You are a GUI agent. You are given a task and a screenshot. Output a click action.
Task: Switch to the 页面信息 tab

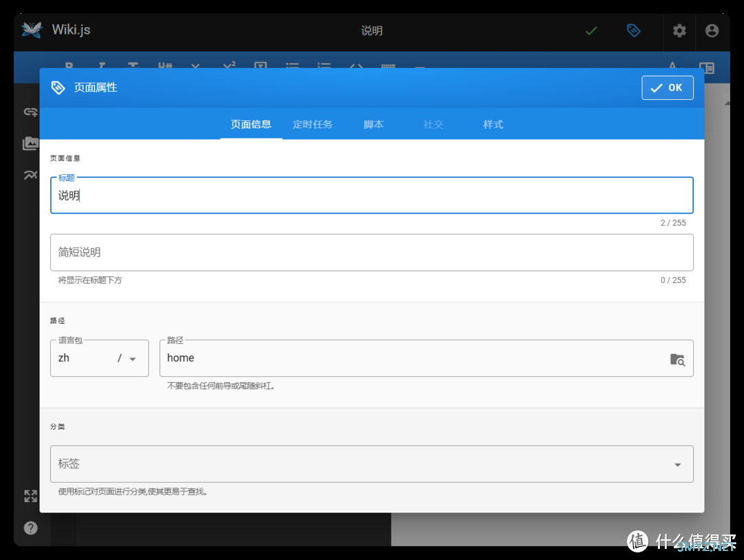click(251, 125)
